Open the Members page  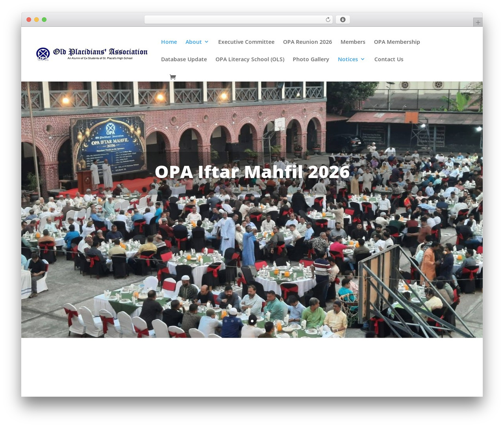[x=353, y=42]
